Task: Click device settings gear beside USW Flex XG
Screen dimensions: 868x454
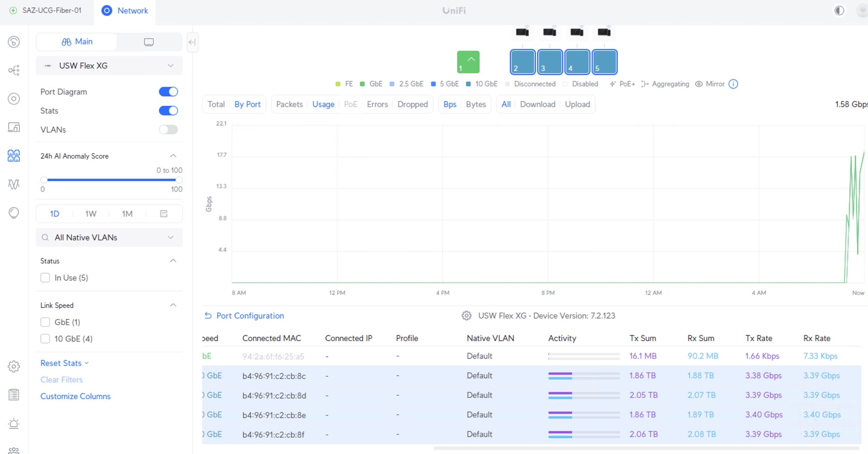Action: 466,316
